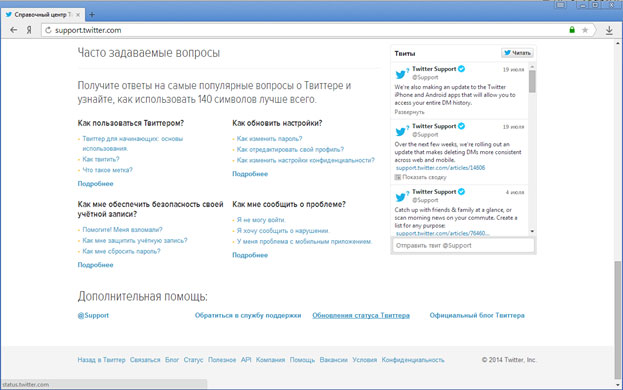The image size is (623, 390).
Task: Open У меня проблема с мобильным приложением
Action: (x=304, y=241)
